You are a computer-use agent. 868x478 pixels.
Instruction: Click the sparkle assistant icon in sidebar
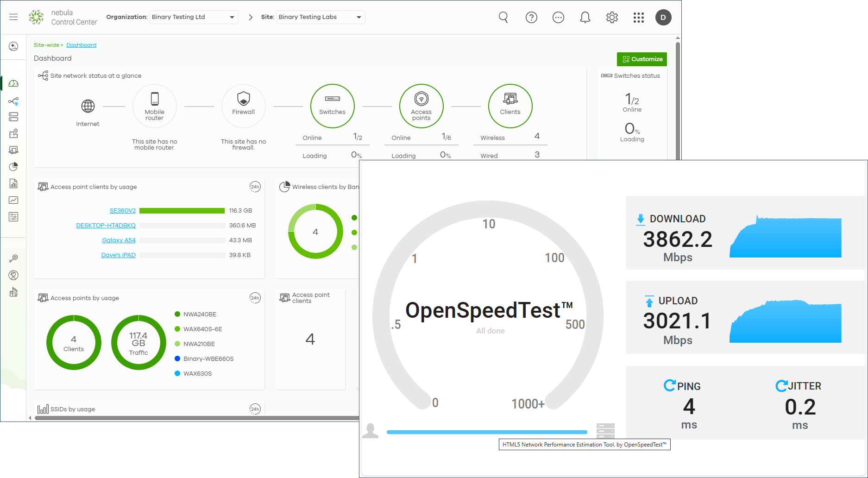point(13,46)
